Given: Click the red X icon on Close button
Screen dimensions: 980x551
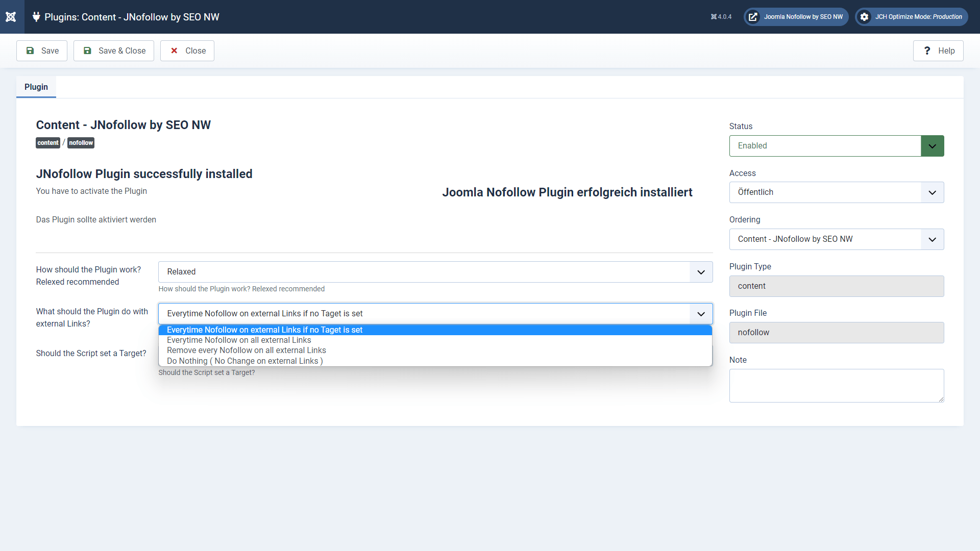Looking at the screenshot, I should pos(174,51).
